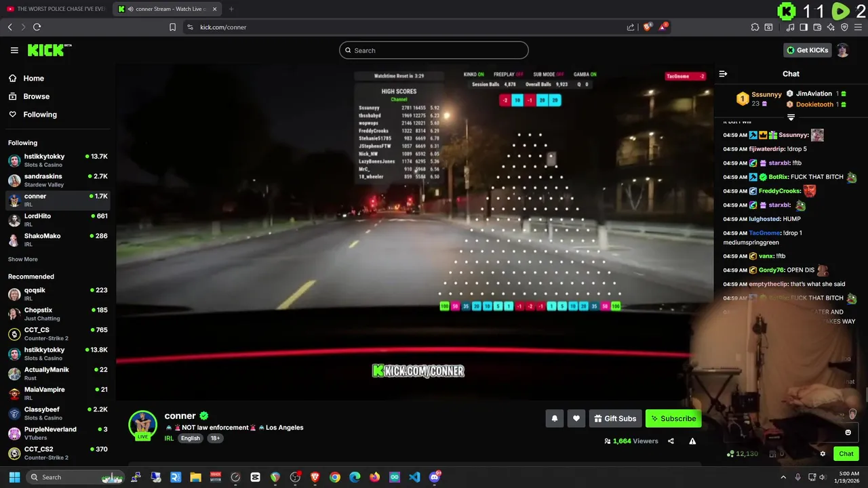Open Discord from the taskbar
The height and width of the screenshot is (488, 868).
click(434, 477)
